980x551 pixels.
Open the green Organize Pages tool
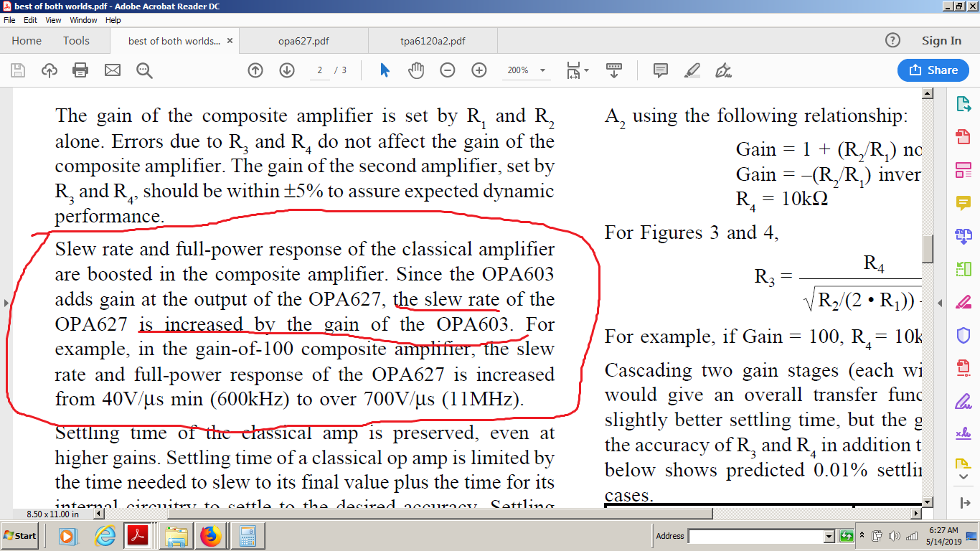[x=963, y=269]
